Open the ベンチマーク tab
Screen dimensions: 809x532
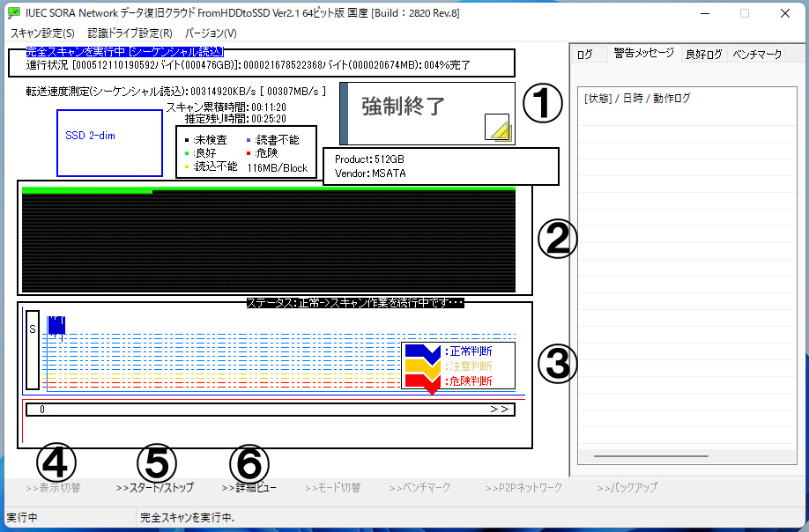(x=757, y=55)
